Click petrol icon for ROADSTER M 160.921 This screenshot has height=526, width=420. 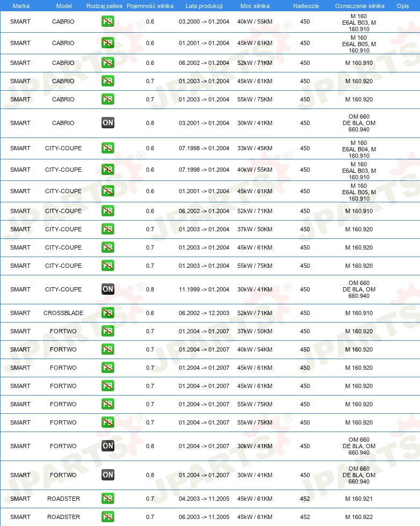coord(108,499)
